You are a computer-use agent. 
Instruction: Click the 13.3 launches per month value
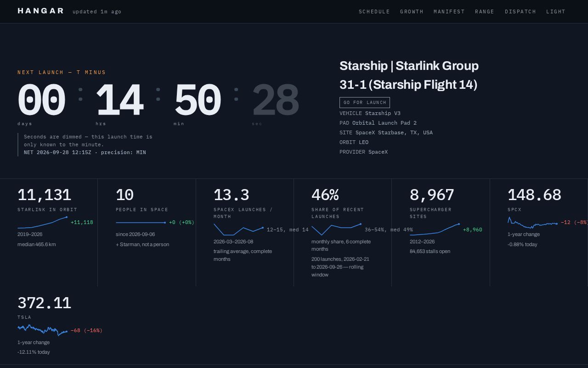pyautogui.click(x=232, y=195)
